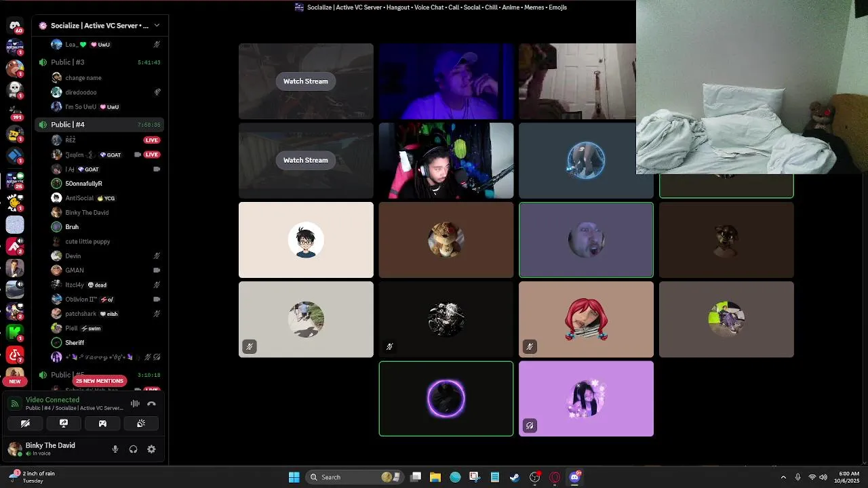
Task: Select the purple ring avatar tile
Action: pos(446,399)
